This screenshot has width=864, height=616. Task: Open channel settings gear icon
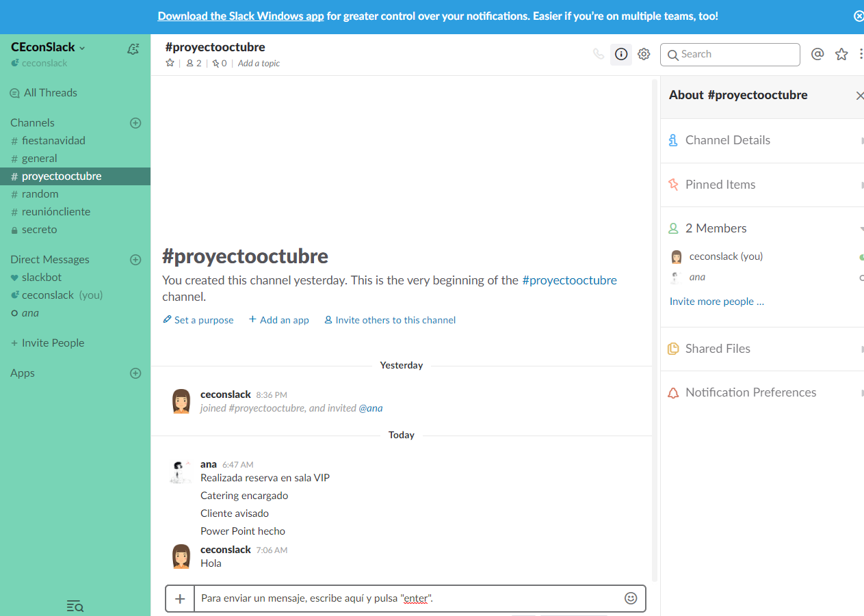(x=644, y=54)
